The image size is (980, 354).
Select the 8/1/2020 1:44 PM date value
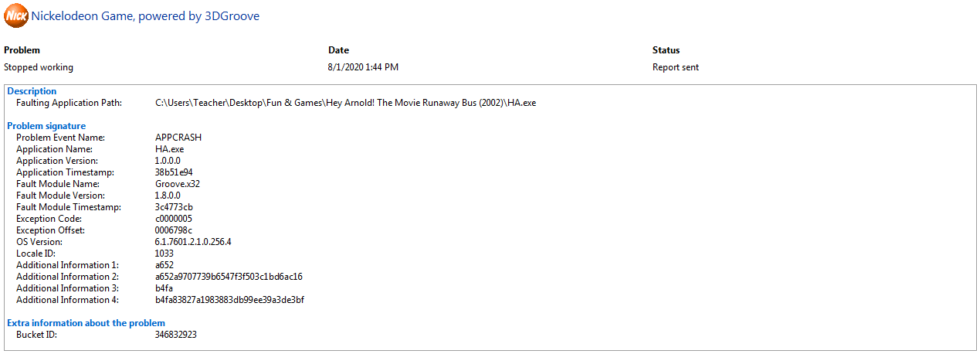(x=363, y=67)
